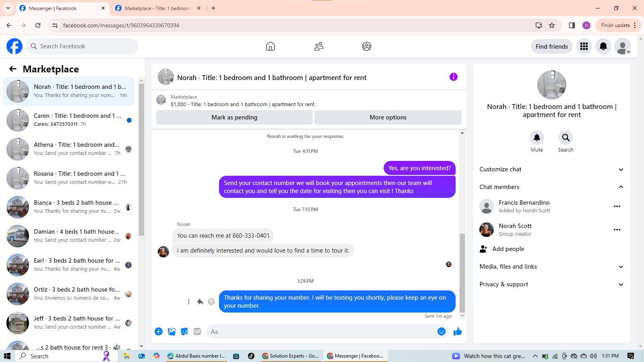The image size is (644, 362).
Task: Open the account profile picture menu
Action: tap(623, 46)
